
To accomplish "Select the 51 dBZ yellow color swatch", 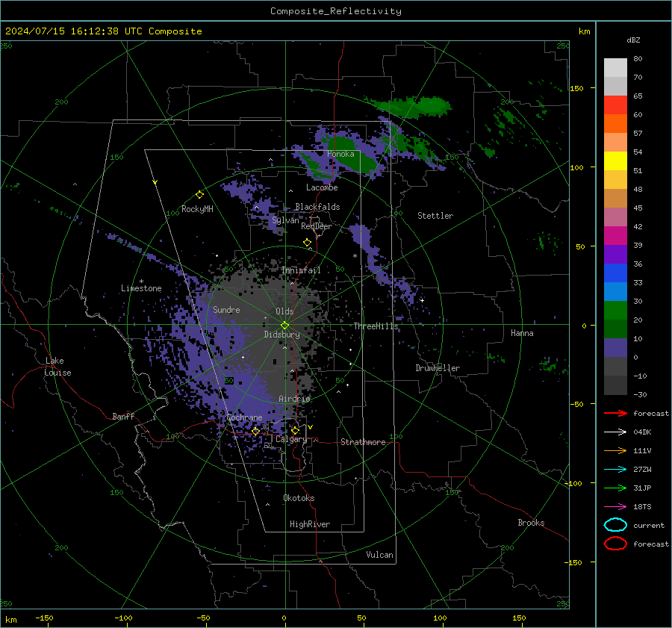I will (615, 161).
